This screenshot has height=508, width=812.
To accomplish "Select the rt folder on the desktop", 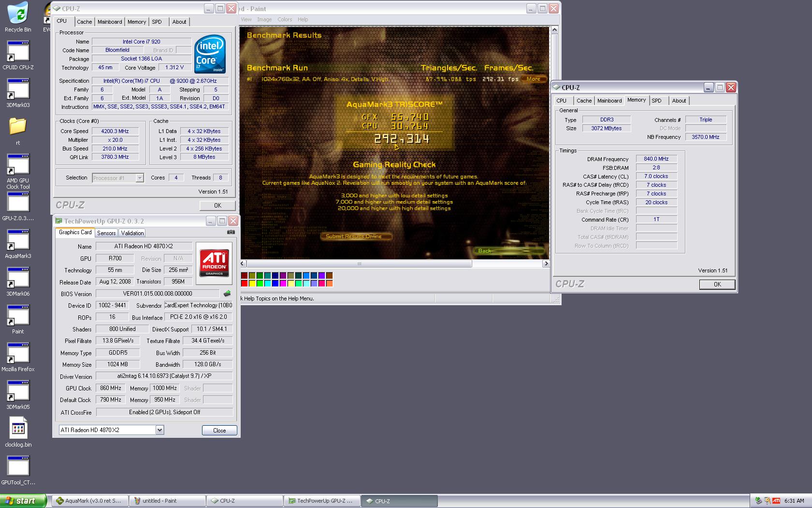I will [18, 131].
